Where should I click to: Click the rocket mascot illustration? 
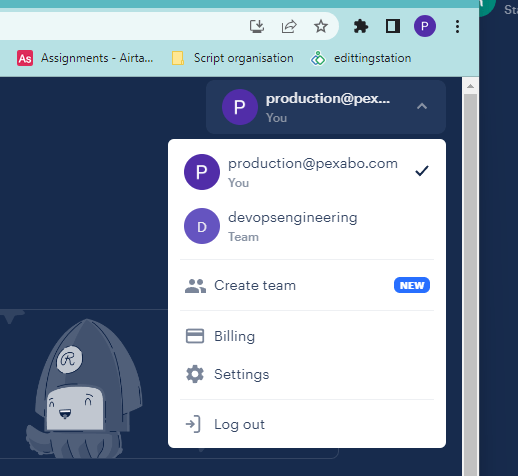[85, 388]
